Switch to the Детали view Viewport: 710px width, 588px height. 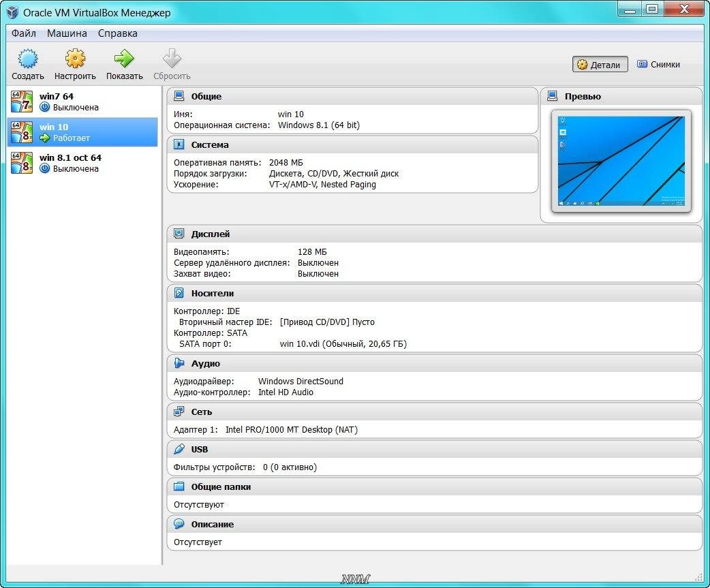(600, 64)
